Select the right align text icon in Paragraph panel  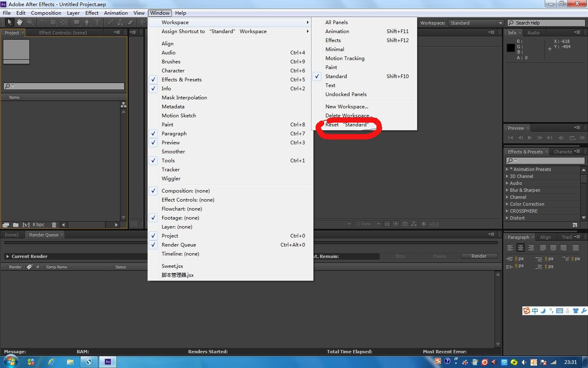(531, 247)
